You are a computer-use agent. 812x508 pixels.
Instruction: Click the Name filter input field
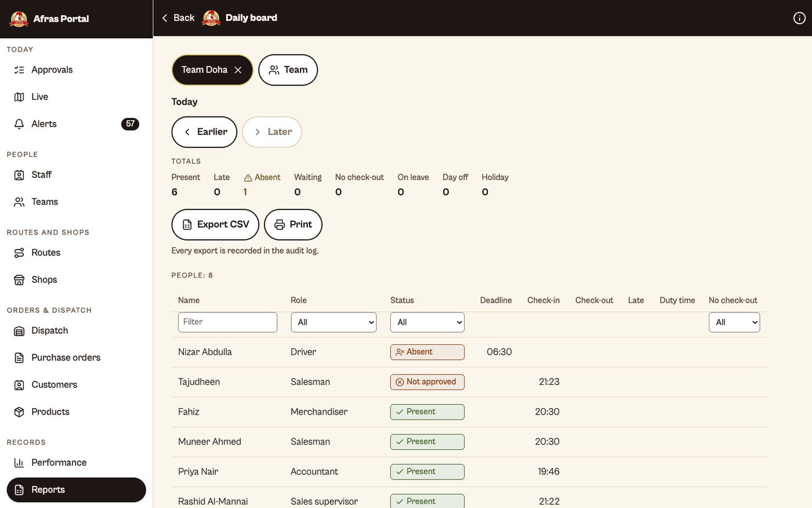pyautogui.click(x=227, y=322)
